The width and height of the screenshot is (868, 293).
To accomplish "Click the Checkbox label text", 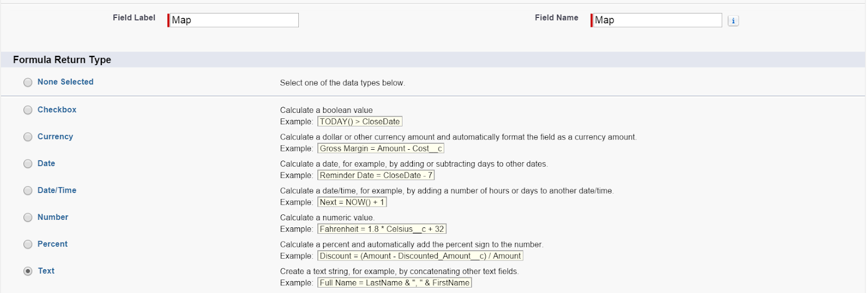I will pyautogui.click(x=57, y=110).
